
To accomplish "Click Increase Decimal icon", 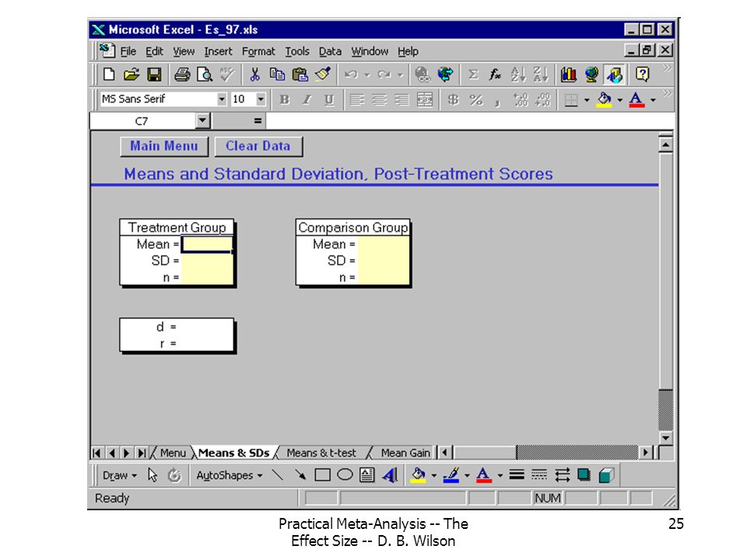I will 521,100.
